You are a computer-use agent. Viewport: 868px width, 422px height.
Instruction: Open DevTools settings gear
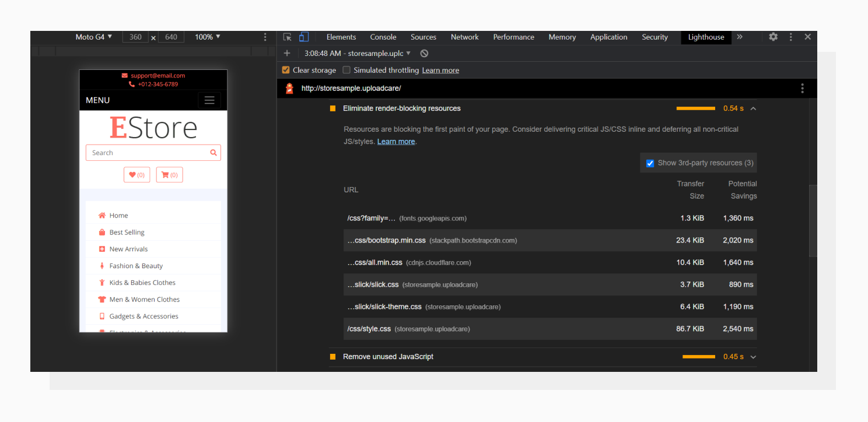(x=773, y=37)
